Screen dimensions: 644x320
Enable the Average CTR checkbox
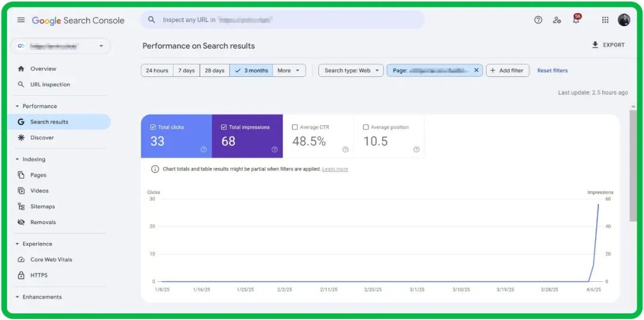[295, 127]
